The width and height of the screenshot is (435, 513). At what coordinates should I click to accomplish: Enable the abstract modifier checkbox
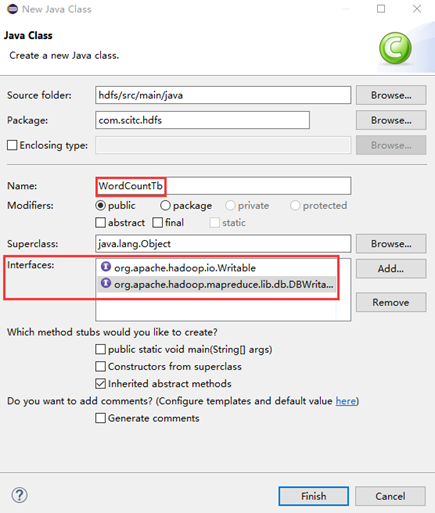coord(100,222)
